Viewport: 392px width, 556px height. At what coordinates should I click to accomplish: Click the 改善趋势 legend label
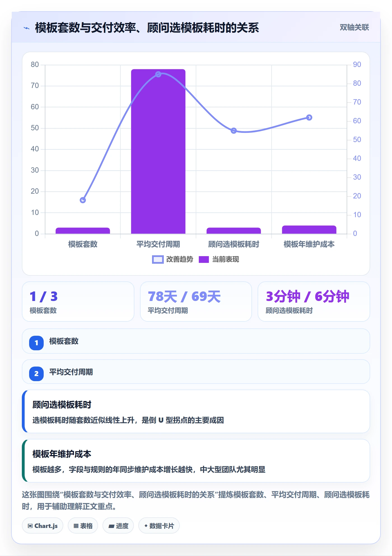point(179,260)
